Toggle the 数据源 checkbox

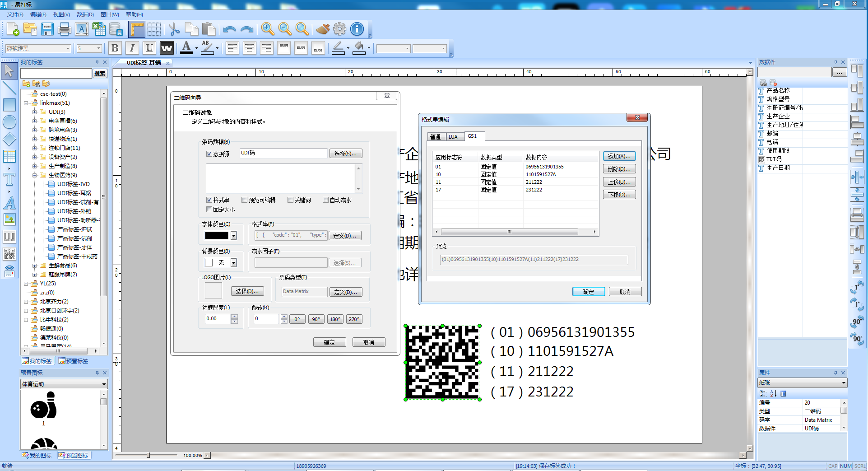coord(209,154)
